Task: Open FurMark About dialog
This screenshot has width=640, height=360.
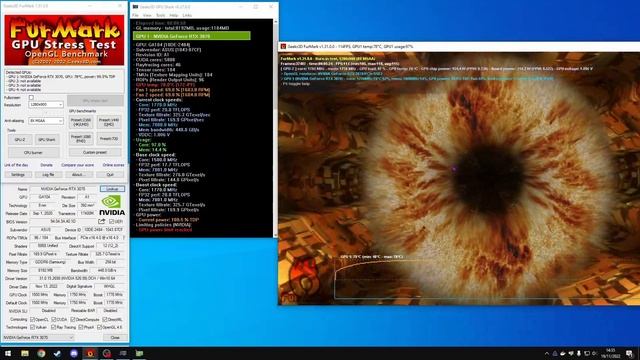Action: [x=79, y=174]
